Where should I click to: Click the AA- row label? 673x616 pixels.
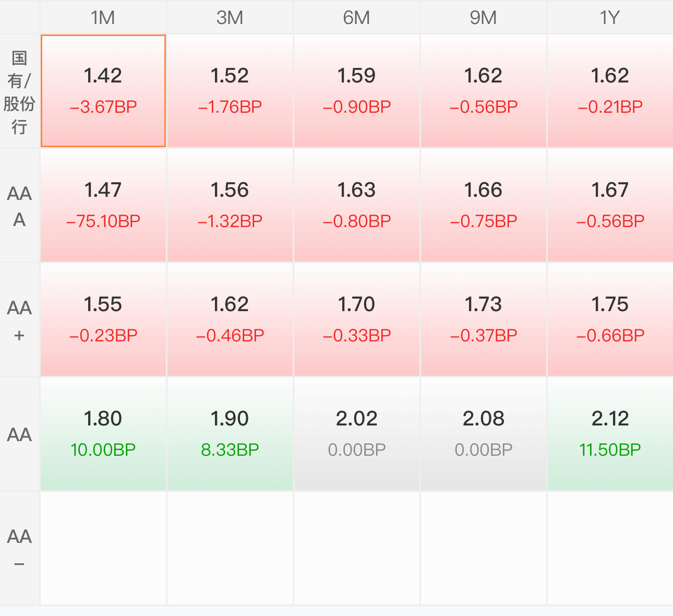click(19, 549)
